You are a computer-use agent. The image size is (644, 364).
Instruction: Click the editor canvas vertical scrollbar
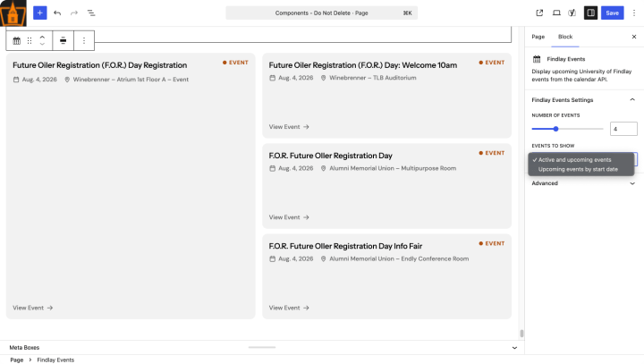click(x=521, y=334)
